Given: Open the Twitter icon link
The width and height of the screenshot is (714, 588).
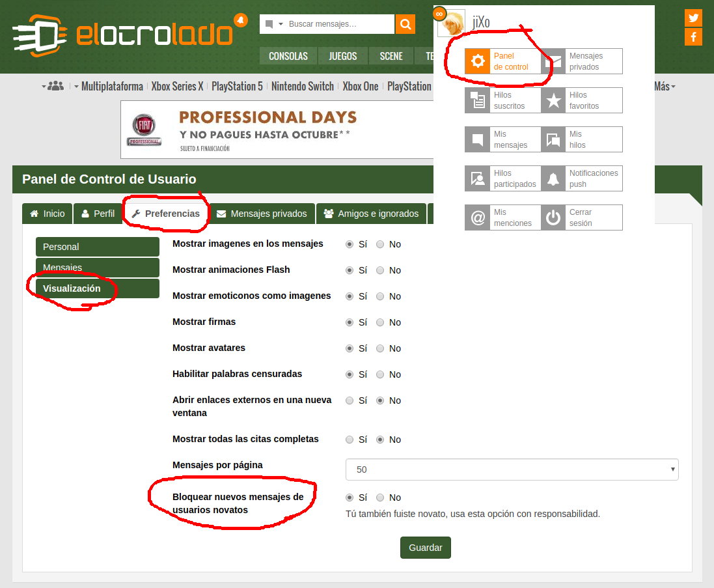Looking at the screenshot, I should 693,18.
